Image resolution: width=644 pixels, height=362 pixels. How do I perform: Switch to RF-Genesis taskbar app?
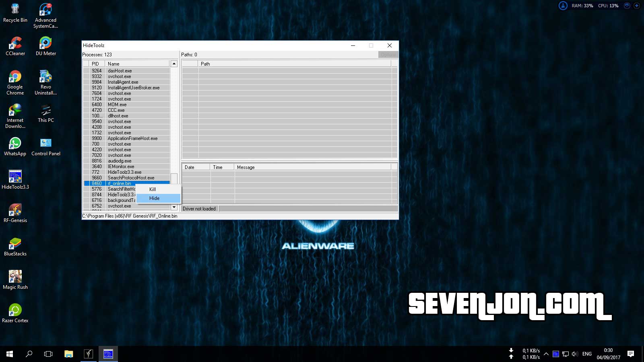click(89, 354)
